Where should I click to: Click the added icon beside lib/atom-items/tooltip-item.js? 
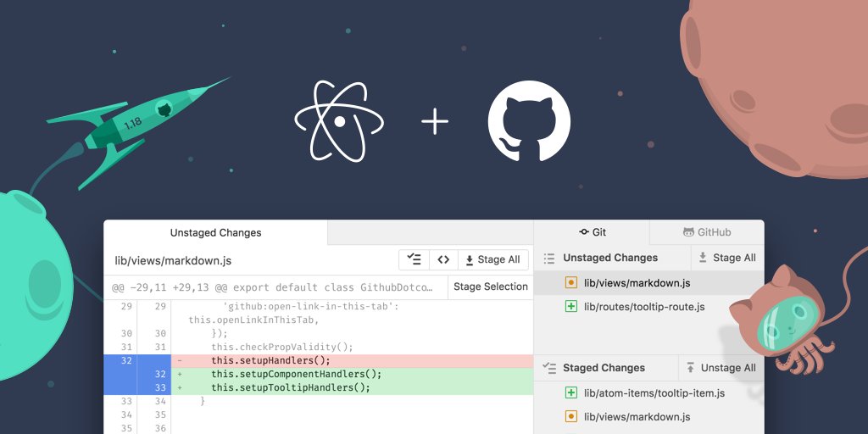(570, 393)
